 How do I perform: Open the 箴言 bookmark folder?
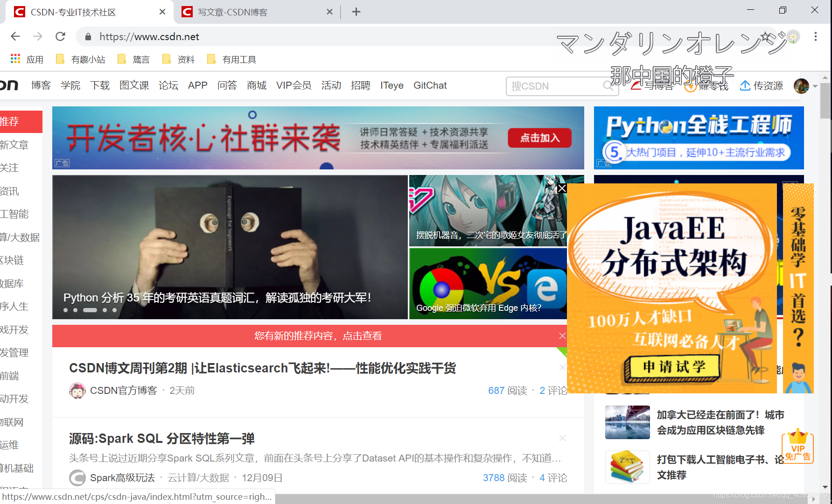[x=133, y=59]
